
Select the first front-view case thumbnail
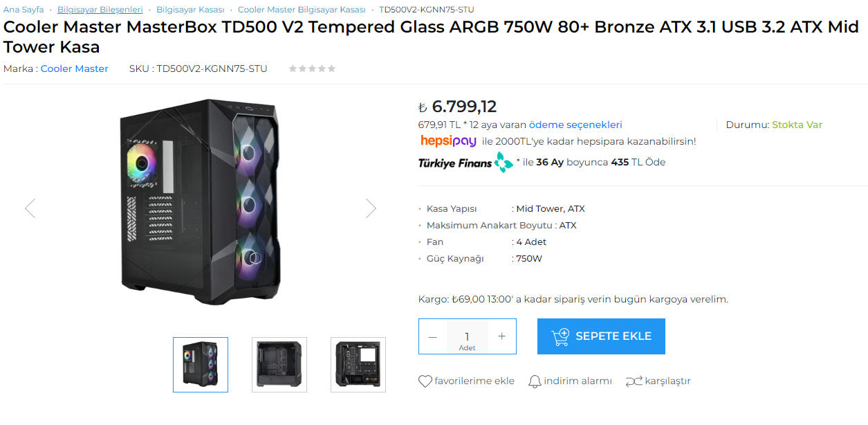[201, 365]
